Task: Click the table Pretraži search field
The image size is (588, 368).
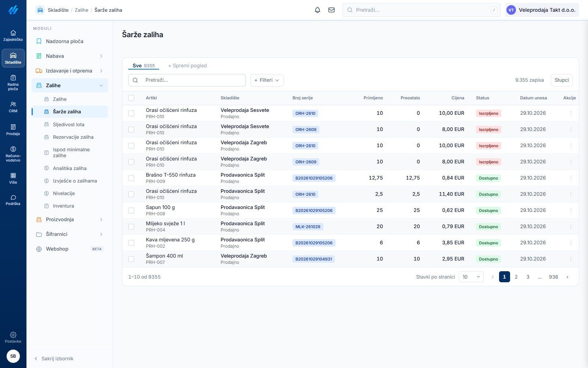Action: 187,80
